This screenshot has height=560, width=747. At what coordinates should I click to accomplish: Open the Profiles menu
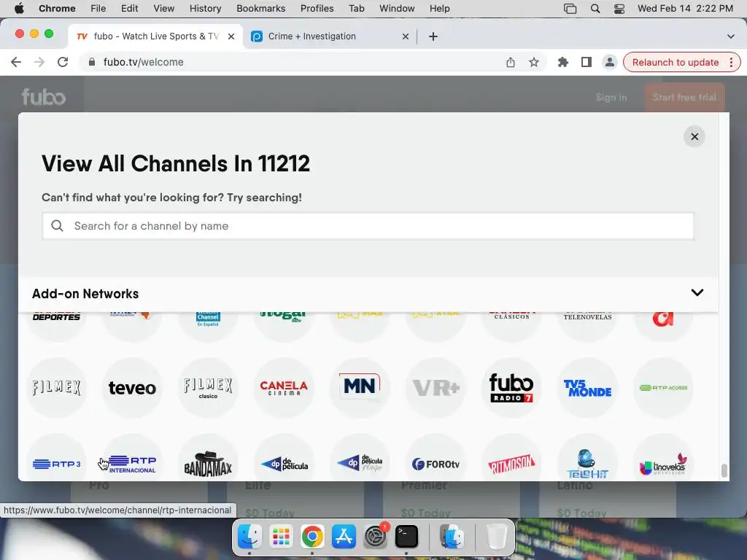[317, 9]
